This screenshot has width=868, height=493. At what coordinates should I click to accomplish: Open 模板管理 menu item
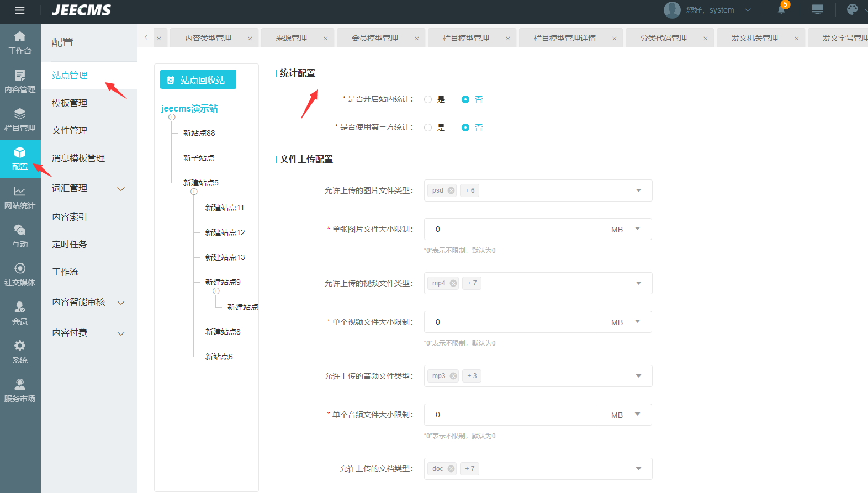[x=70, y=103]
